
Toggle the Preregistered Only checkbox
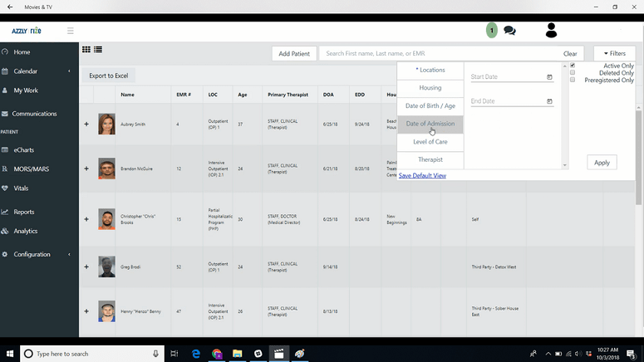(x=573, y=80)
